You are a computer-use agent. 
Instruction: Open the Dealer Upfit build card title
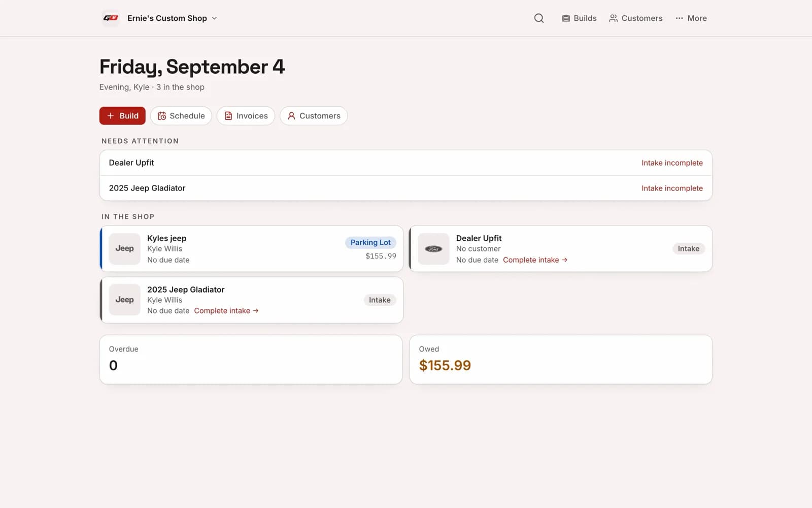click(479, 238)
